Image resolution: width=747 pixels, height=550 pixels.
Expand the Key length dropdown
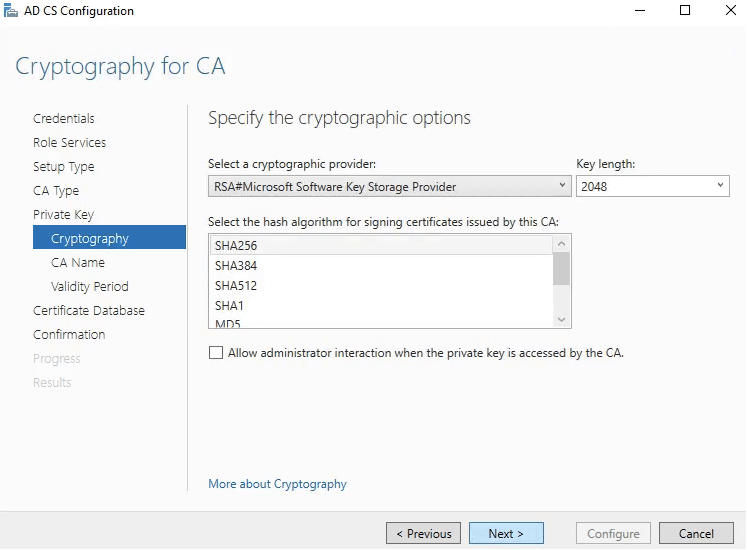(652, 186)
